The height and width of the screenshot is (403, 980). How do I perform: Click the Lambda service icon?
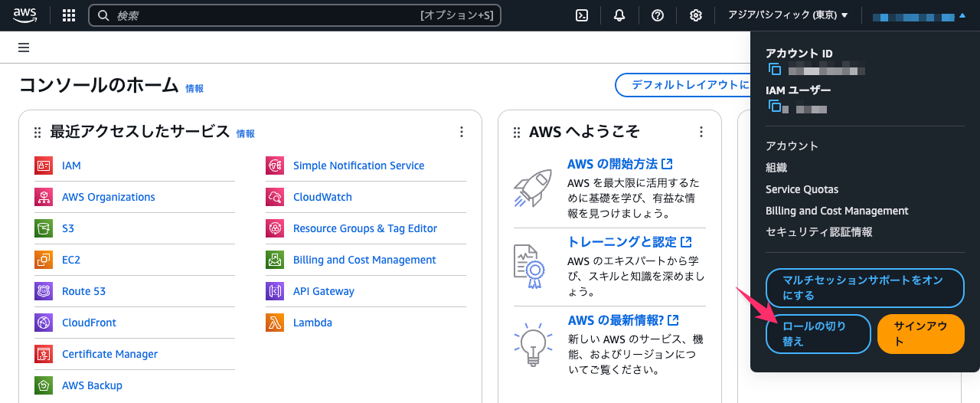275,323
